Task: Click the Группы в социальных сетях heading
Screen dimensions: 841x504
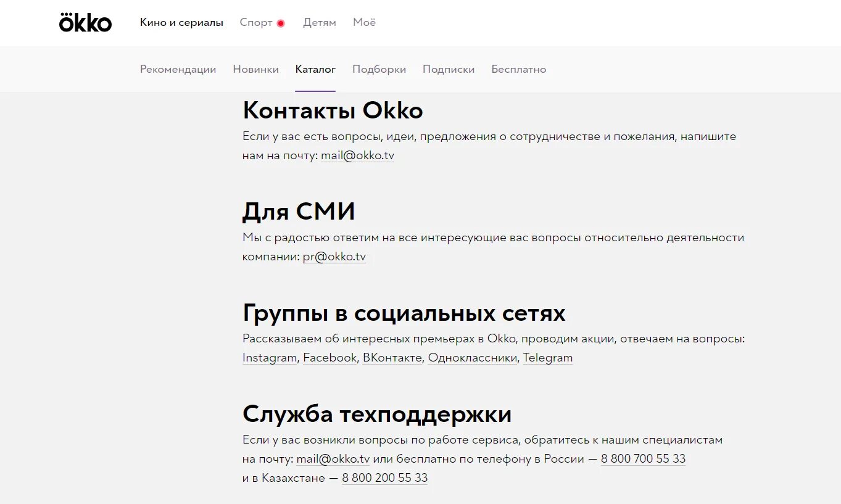Action: (404, 313)
